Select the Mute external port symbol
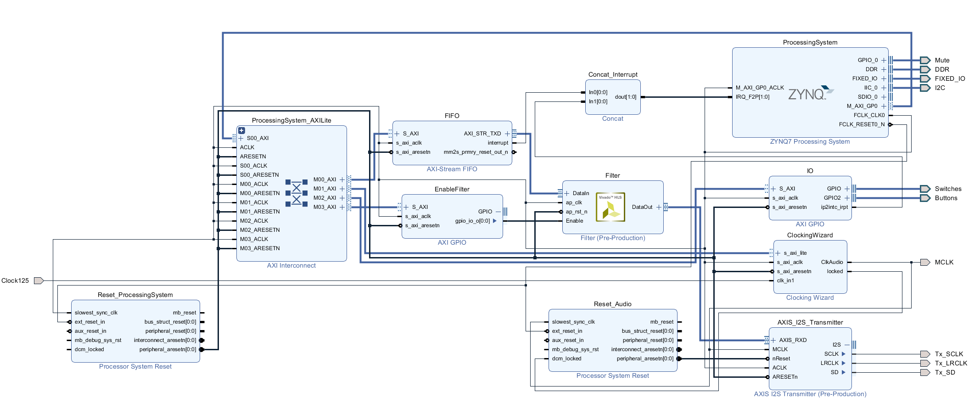 (x=925, y=60)
